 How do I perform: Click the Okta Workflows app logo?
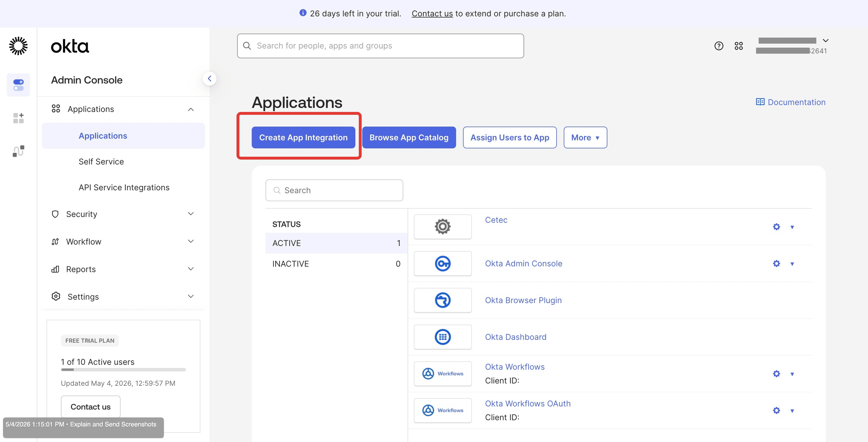(442, 374)
